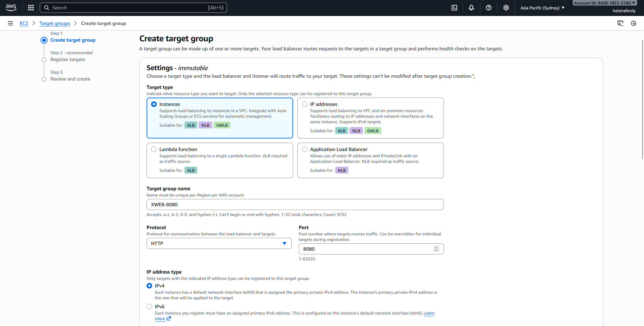
Task: Open the settings gear icon
Action: [506, 8]
